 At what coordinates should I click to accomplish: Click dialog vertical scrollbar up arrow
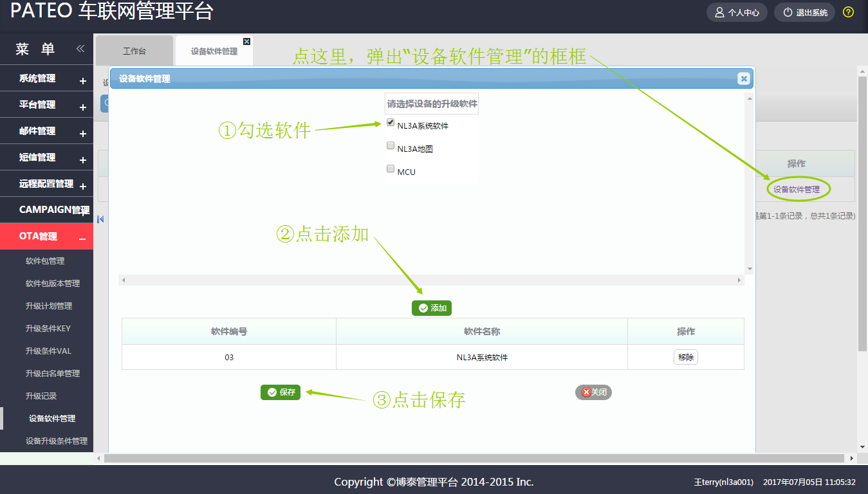(749, 97)
